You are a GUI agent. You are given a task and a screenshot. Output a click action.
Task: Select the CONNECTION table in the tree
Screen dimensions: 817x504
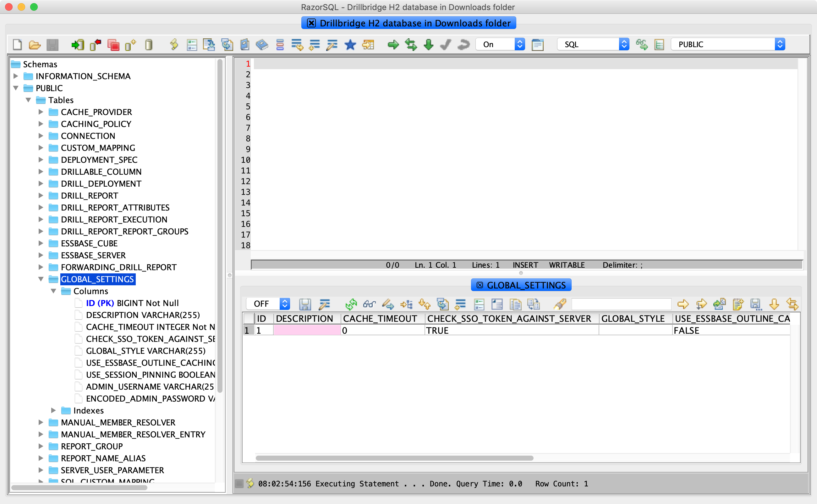[x=88, y=136]
